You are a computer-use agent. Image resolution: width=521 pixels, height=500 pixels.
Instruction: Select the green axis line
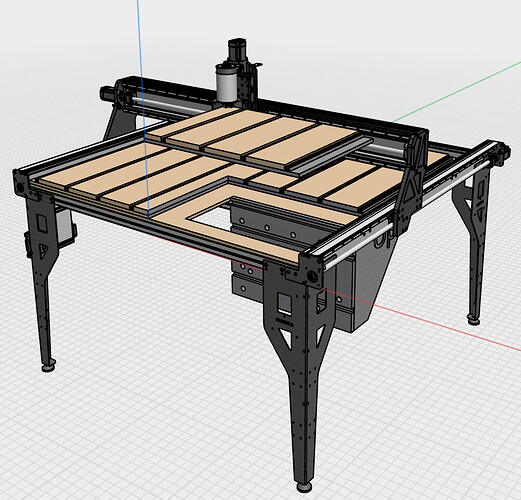point(457,93)
